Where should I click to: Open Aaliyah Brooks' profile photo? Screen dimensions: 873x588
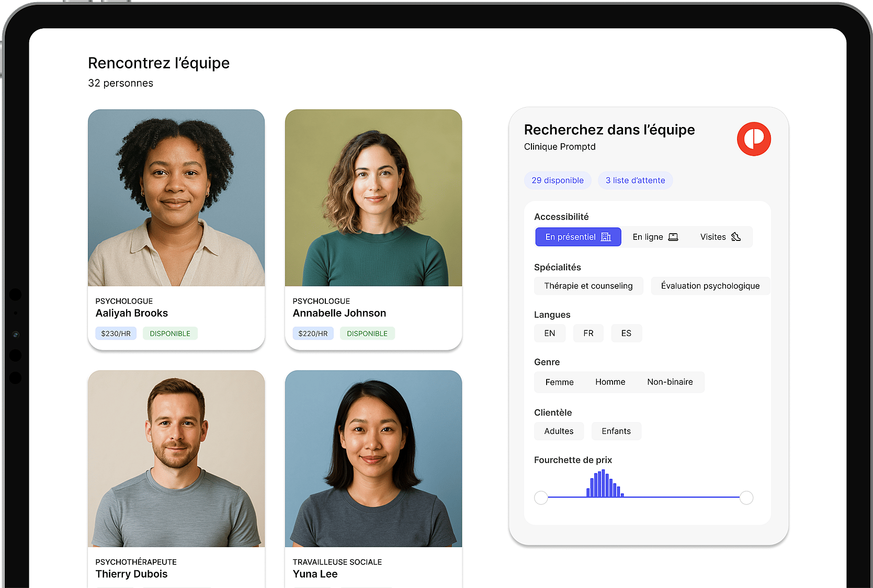pos(176,198)
